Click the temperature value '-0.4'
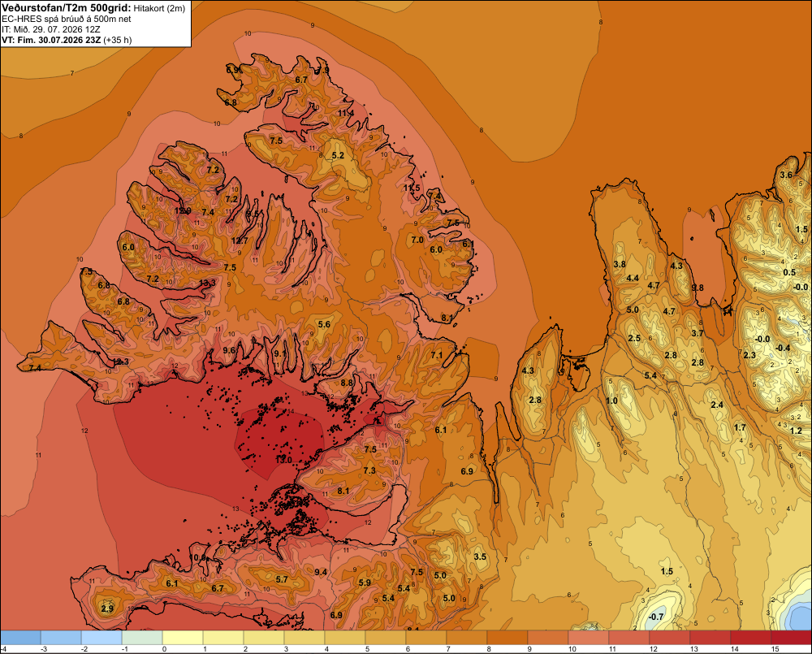Image resolution: width=812 pixels, height=654 pixels. [783, 348]
